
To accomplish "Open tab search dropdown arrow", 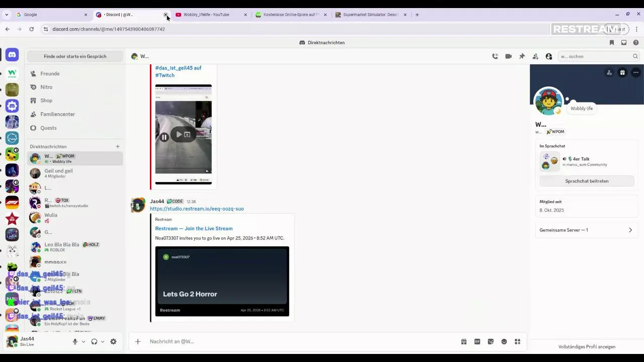I will [7, 15].
